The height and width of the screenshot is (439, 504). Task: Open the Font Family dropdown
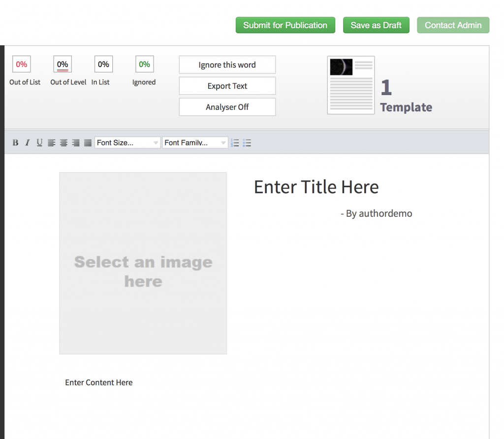coord(195,143)
